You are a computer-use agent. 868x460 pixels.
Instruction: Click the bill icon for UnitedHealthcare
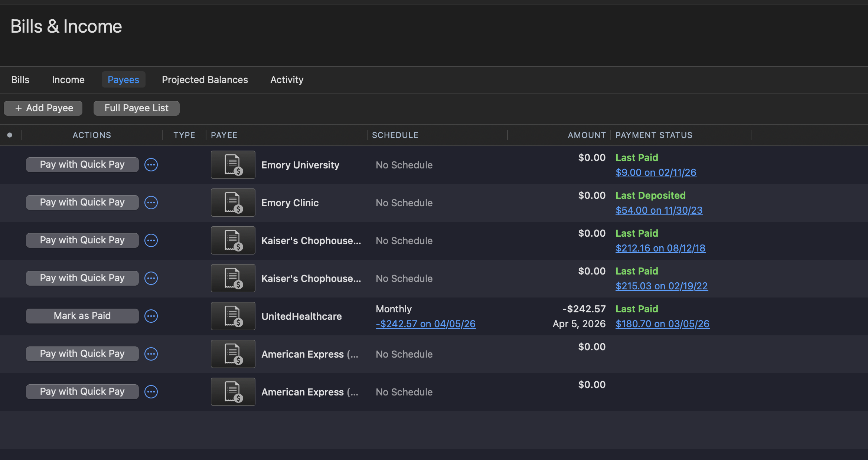(233, 316)
